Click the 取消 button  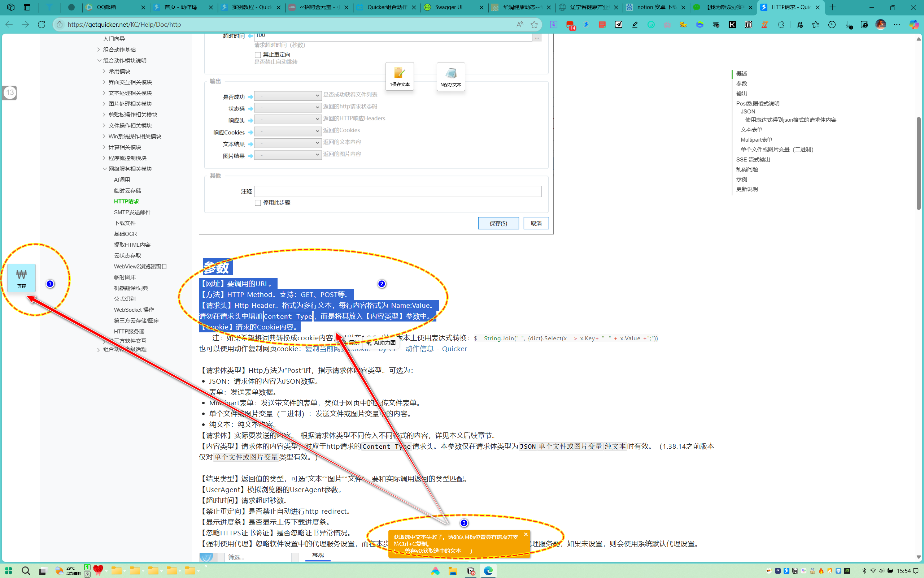[x=536, y=223]
